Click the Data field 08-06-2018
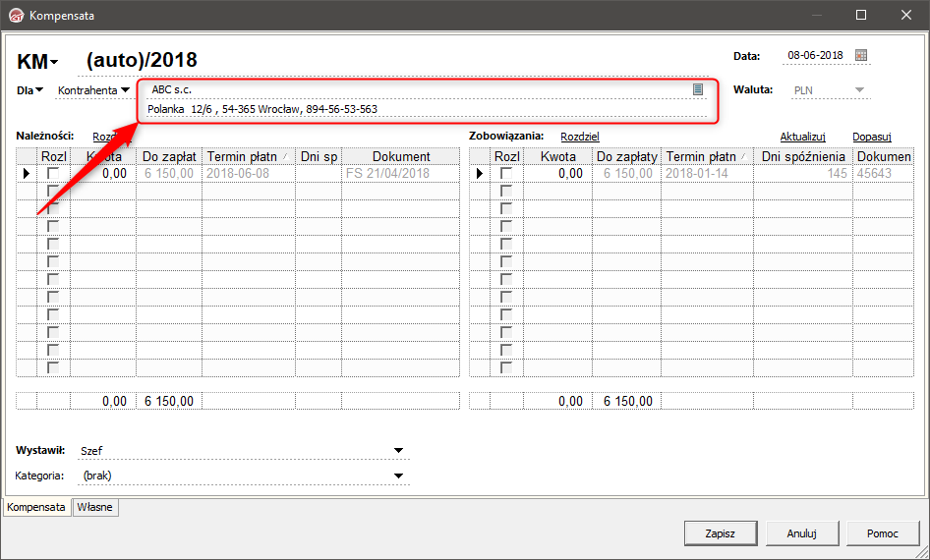 click(x=816, y=55)
